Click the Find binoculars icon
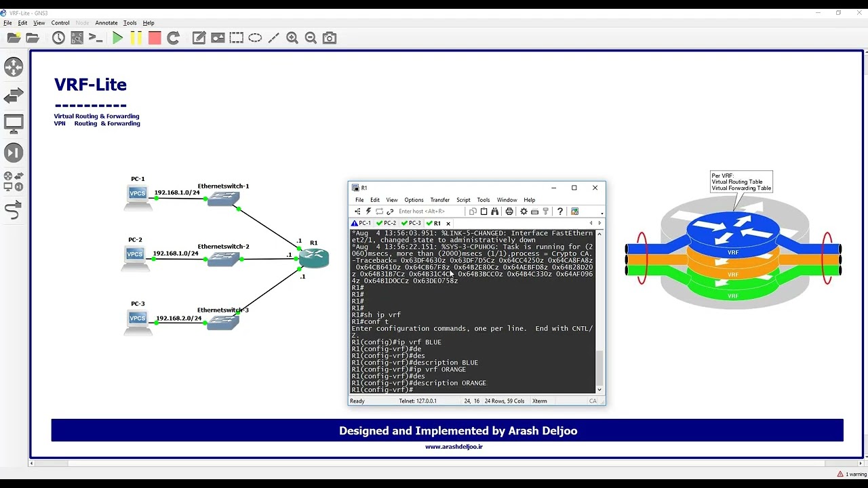 point(494,211)
